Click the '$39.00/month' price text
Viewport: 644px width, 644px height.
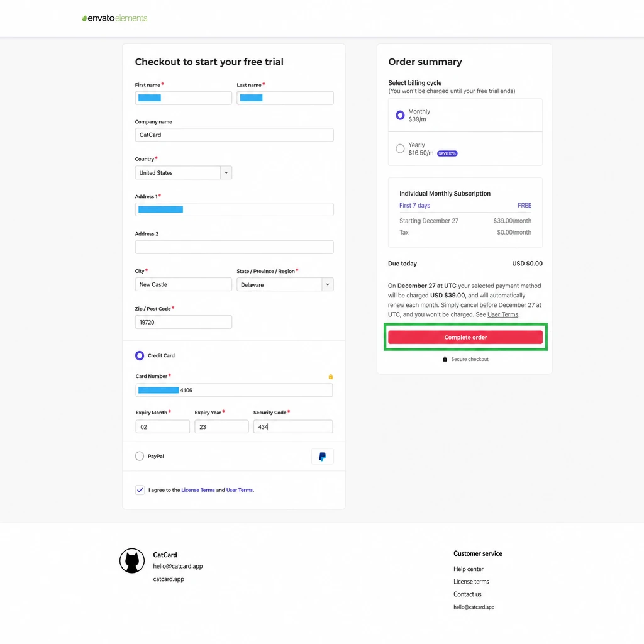point(512,221)
